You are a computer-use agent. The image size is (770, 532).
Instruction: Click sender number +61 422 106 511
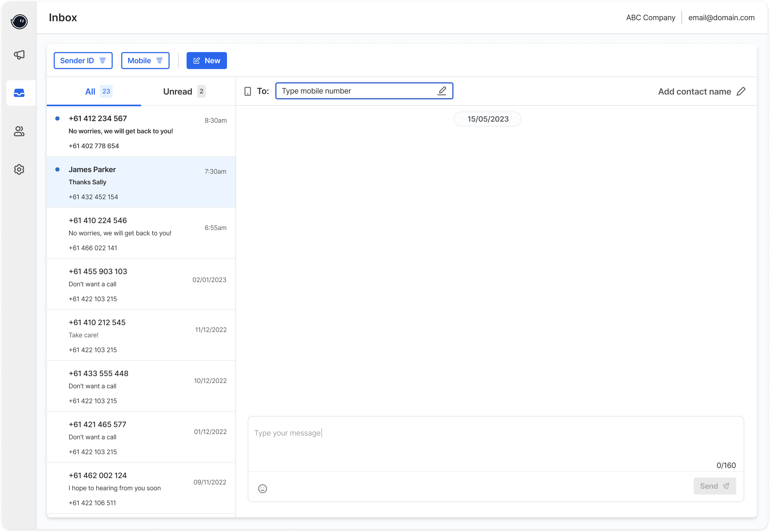(x=92, y=503)
